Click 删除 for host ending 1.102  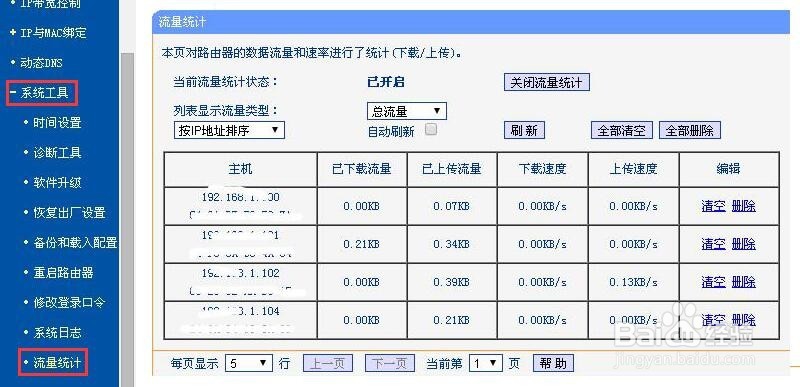click(x=743, y=282)
